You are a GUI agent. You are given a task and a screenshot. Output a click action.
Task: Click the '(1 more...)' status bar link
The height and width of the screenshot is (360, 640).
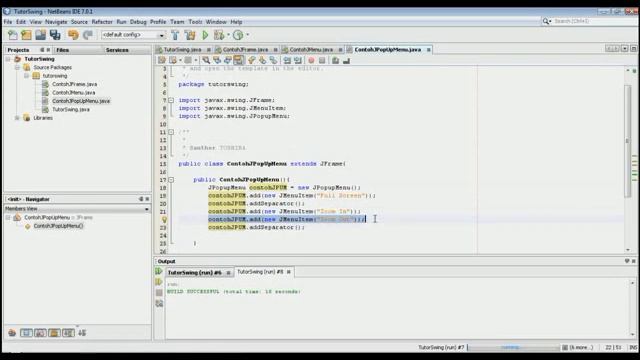581,347
